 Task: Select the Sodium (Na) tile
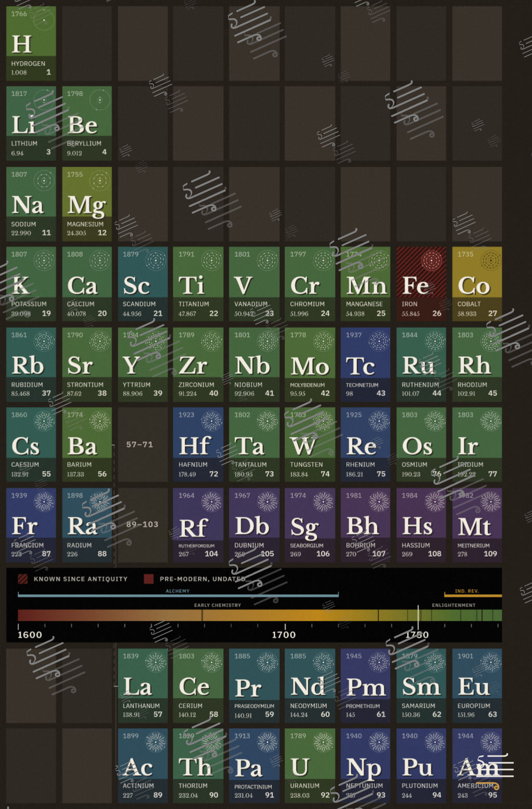coord(31,204)
